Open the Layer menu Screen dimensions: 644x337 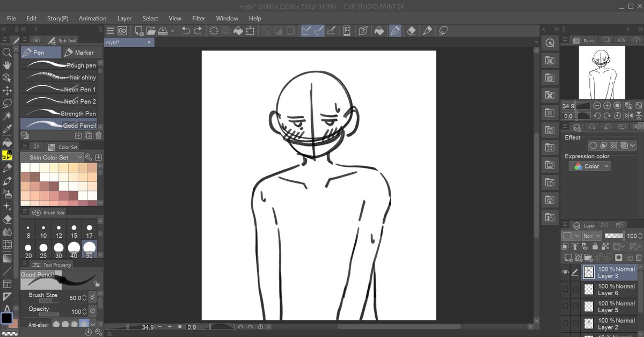125,18
